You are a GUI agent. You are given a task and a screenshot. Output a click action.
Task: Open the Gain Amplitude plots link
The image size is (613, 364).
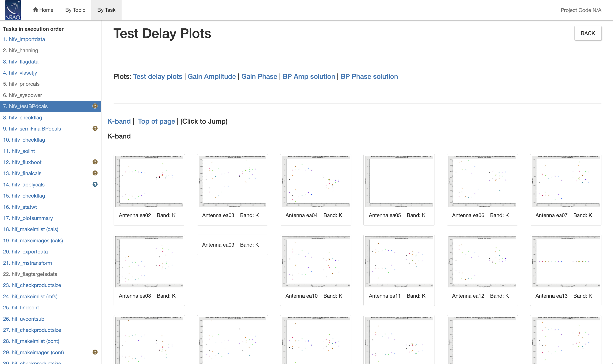pos(211,77)
